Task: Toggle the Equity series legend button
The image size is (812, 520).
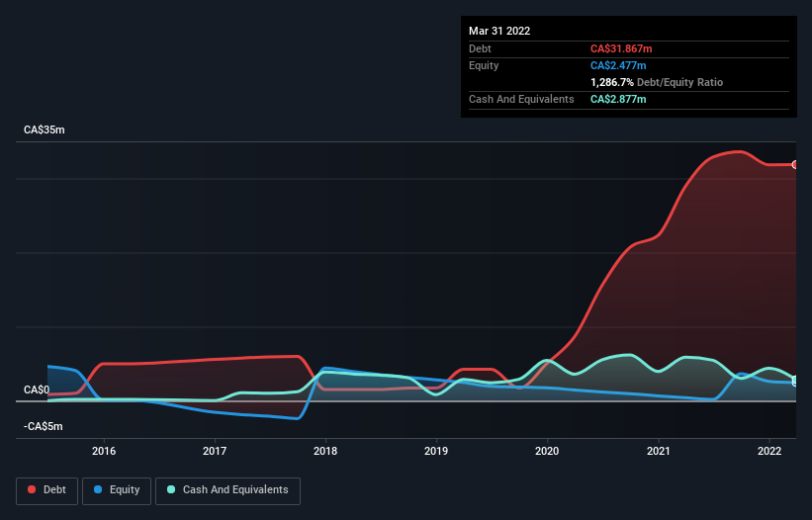Action: [117, 490]
